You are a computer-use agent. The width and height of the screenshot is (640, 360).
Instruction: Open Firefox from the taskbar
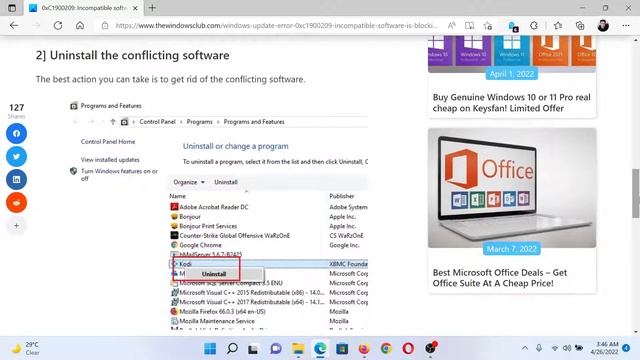(364, 349)
